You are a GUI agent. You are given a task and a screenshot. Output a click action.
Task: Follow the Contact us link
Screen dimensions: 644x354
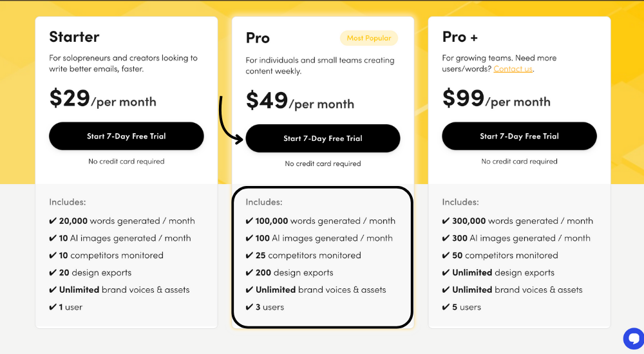[513, 69]
